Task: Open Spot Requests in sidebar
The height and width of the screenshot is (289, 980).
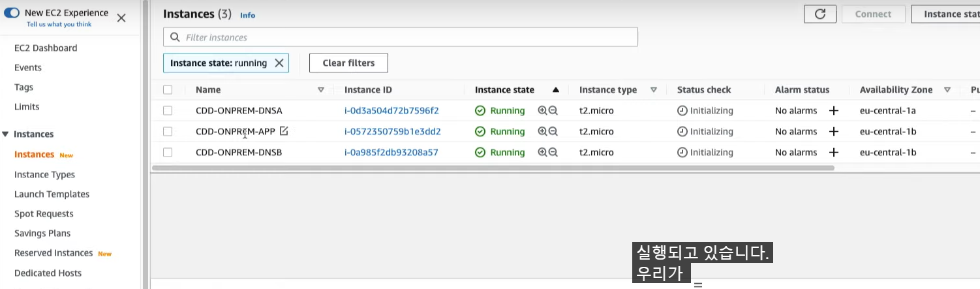Action: click(44, 213)
